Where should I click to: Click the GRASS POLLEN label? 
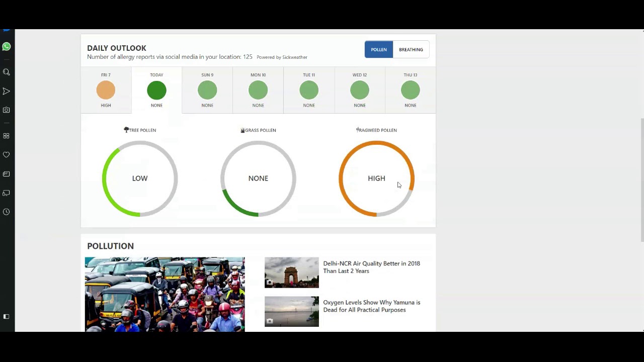click(261, 130)
